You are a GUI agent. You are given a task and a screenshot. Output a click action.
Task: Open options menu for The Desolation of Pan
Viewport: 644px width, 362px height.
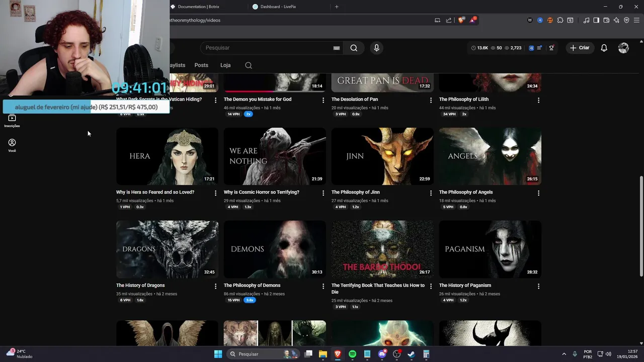pos(431,100)
